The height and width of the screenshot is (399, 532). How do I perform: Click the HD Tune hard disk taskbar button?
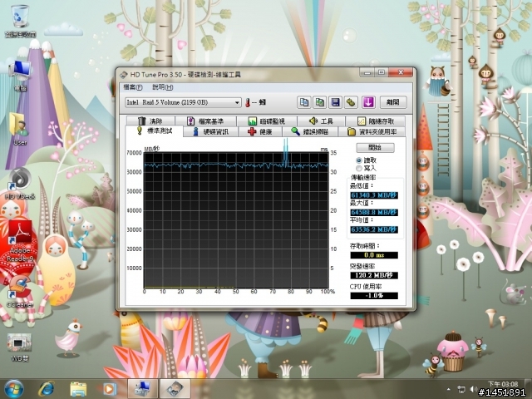click(175, 389)
